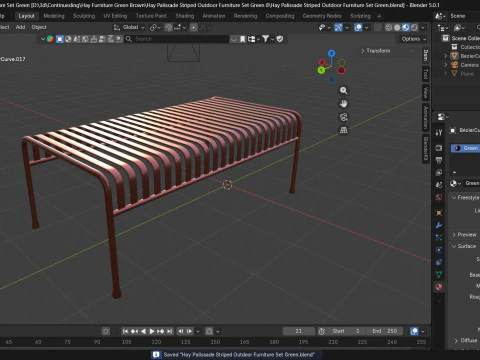The image size is (480, 360).
Task: Open the Render properties tab icon
Action: point(439,148)
